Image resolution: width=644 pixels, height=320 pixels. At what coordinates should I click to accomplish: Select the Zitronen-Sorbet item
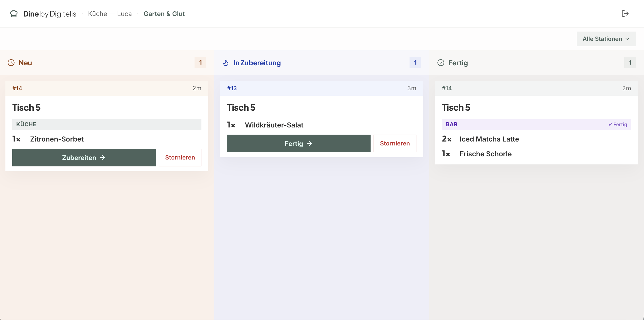57,139
